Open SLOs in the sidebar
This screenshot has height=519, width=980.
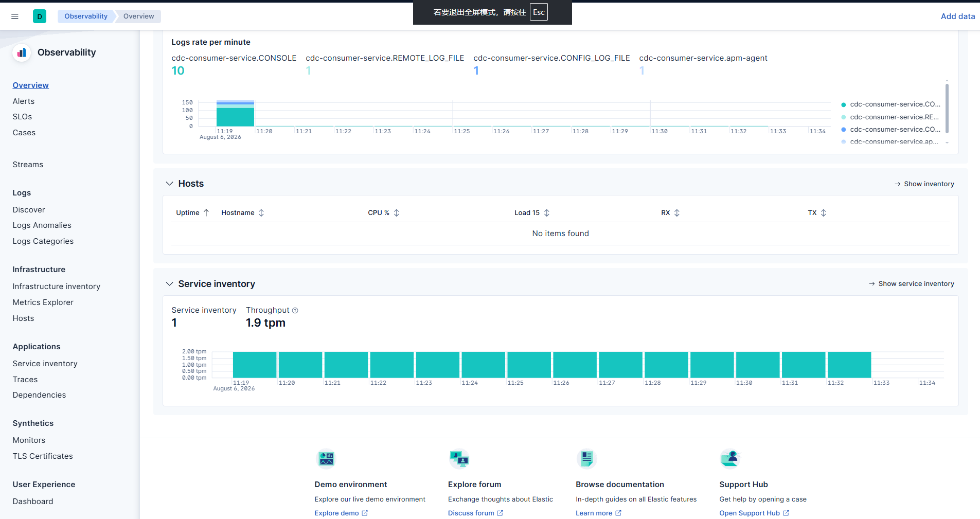pos(23,117)
